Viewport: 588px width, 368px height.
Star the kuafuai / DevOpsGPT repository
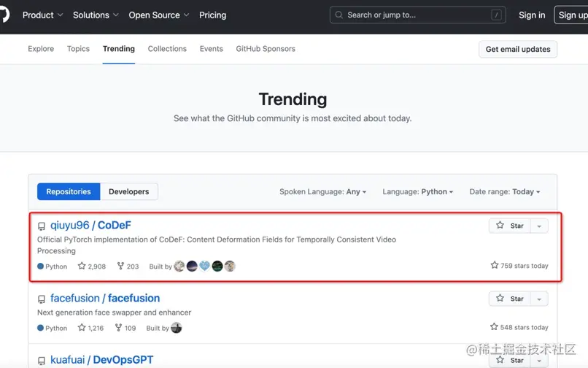click(510, 360)
